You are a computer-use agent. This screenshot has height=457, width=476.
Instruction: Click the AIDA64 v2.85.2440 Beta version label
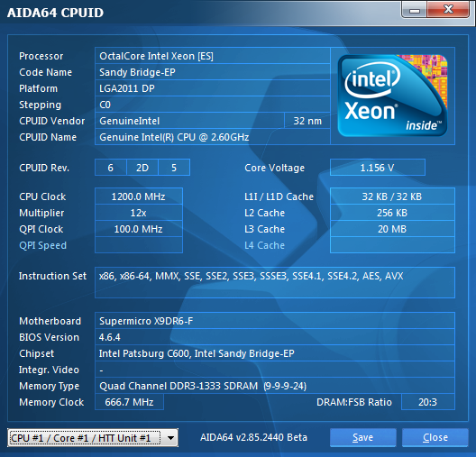click(254, 437)
